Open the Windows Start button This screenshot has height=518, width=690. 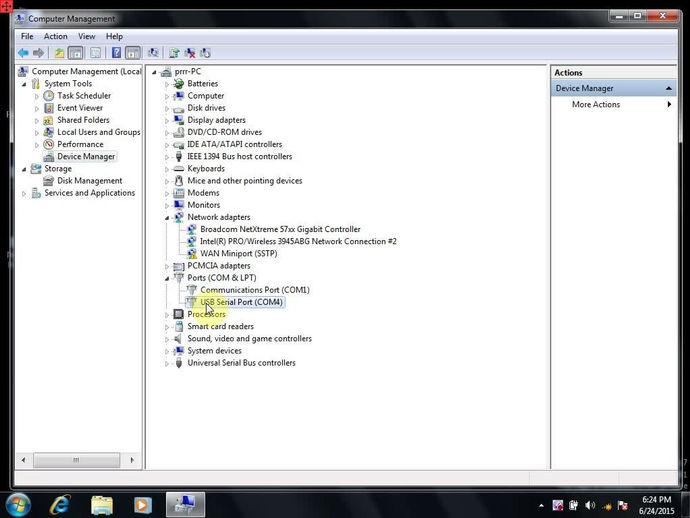pyautogui.click(x=18, y=504)
